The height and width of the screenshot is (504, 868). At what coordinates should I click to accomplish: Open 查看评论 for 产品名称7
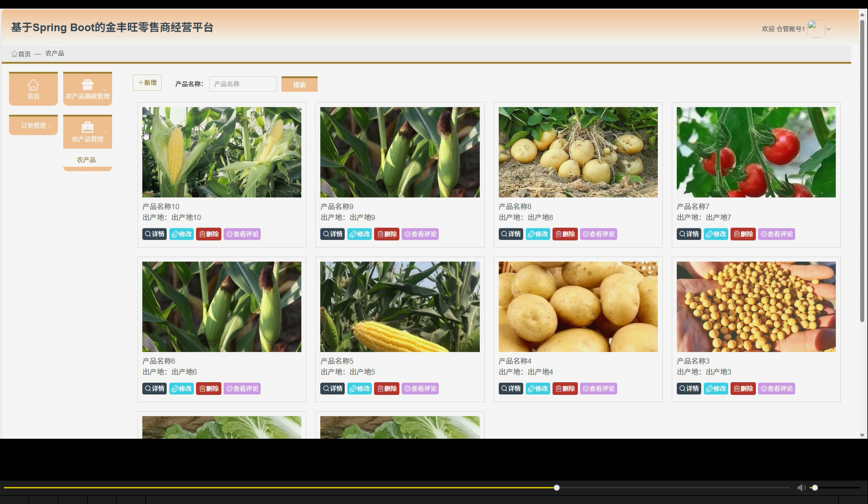776,234
